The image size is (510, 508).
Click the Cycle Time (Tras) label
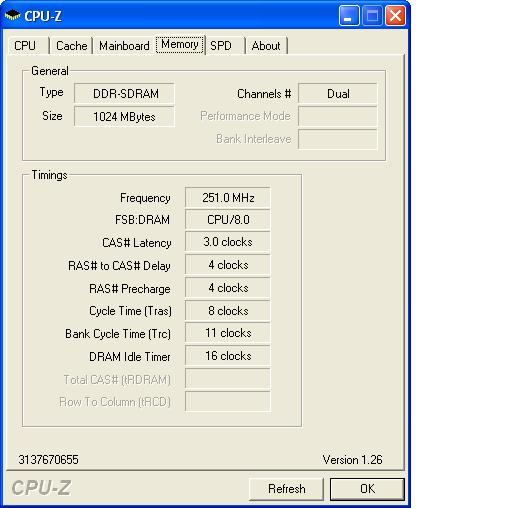coord(130,311)
